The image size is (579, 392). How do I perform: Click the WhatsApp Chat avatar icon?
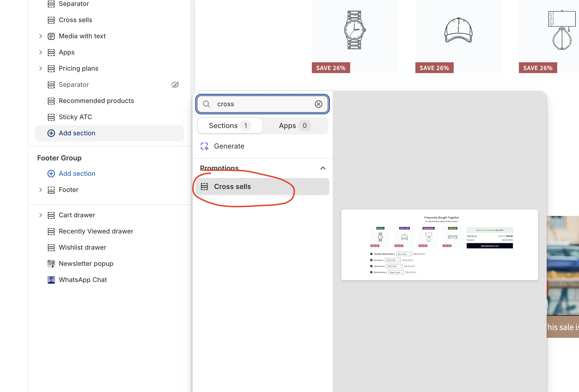coord(51,280)
